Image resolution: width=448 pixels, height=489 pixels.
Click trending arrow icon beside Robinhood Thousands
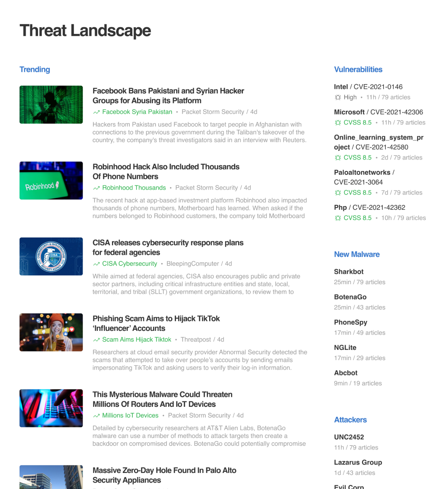click(96, 188)
